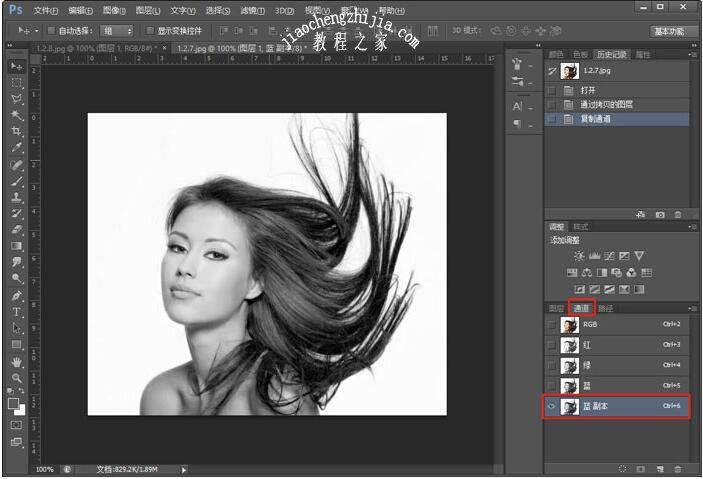
Task: Select the Crop tool
Action: click(17, 131)
